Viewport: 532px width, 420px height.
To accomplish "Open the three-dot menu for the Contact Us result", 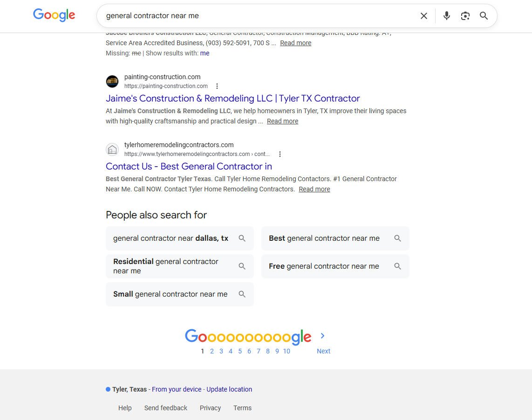I will [280, 154].
